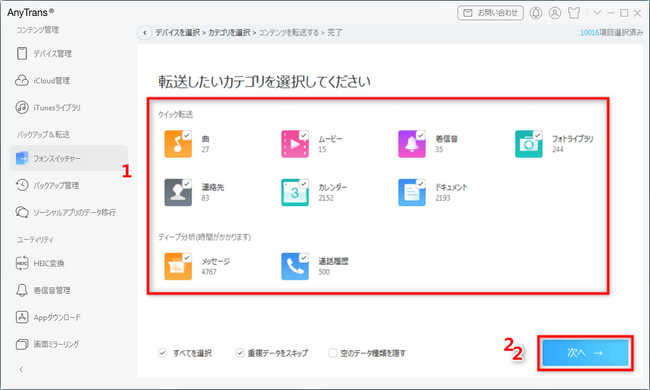Viewport: 650px width, 390px height.
Task: Uncheck the 重複データをスキップ option
Action: point(240,353)
